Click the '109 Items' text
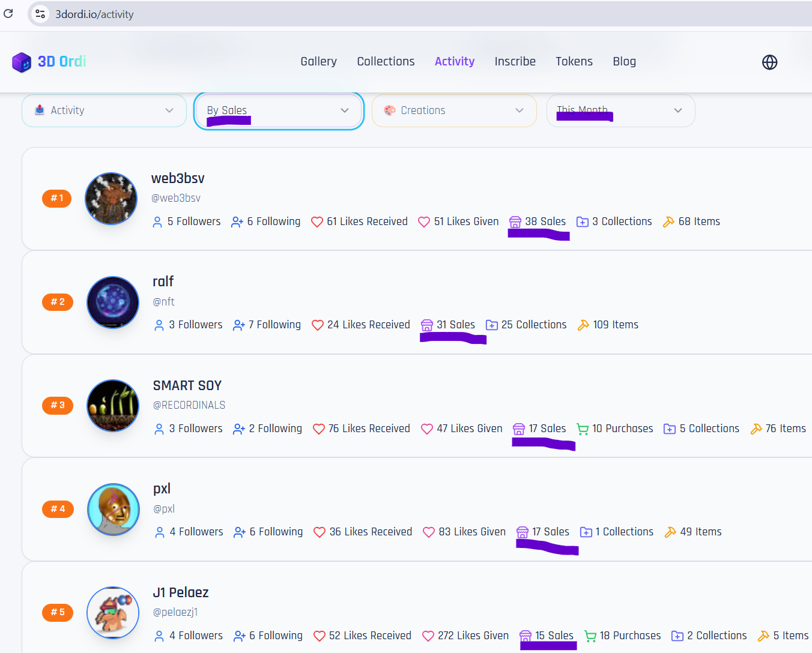Screen dimensions: 812x653 tap(616, 325)
